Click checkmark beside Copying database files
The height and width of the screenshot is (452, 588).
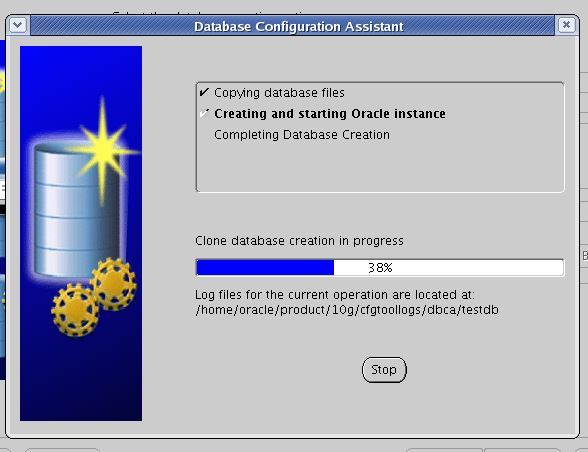tap(204, 92)
